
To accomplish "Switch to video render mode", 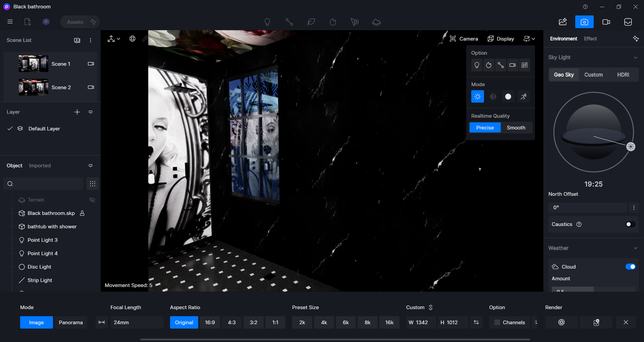I will click(x=606, y=22).
